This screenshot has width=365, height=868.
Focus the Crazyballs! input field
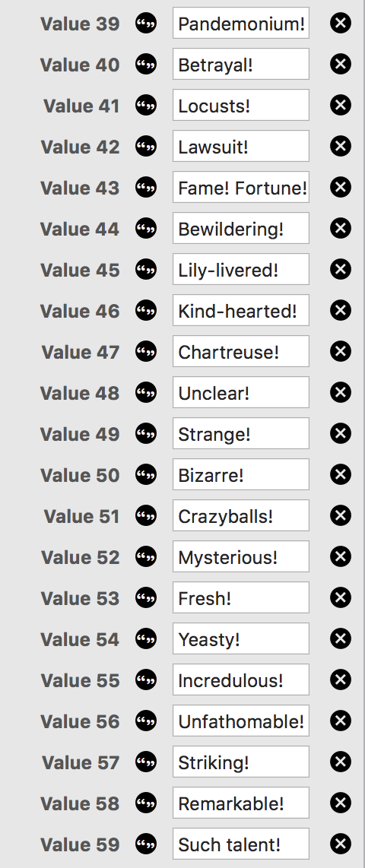point(241,515)
